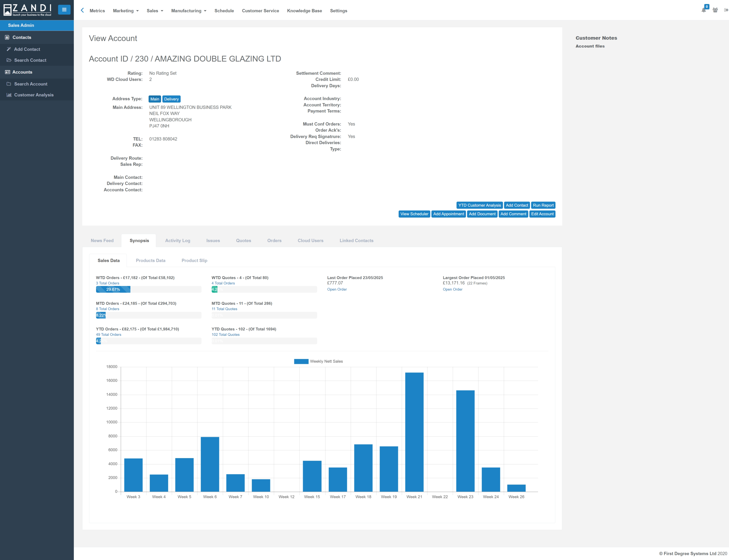Toggle the Delivery address type badge
Screen dimensions: 729x560
point(171,99)
